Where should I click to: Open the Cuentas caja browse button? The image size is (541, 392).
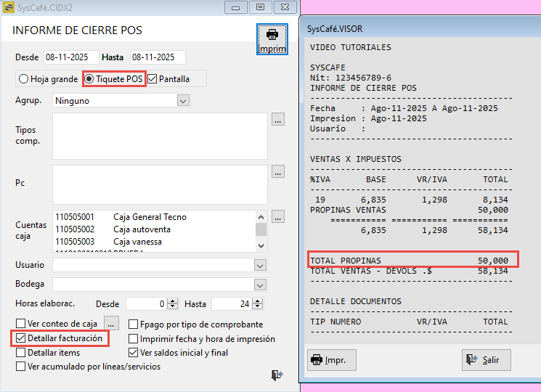[x=278, y=216]
